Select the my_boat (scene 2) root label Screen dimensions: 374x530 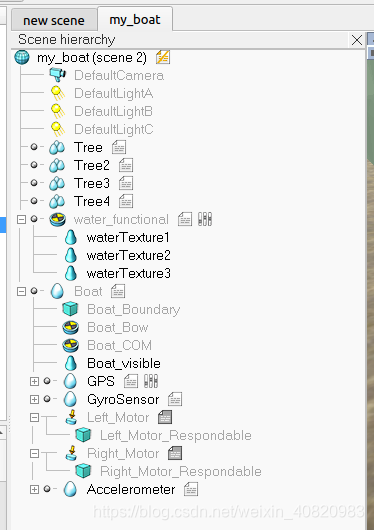coord(92,57)
